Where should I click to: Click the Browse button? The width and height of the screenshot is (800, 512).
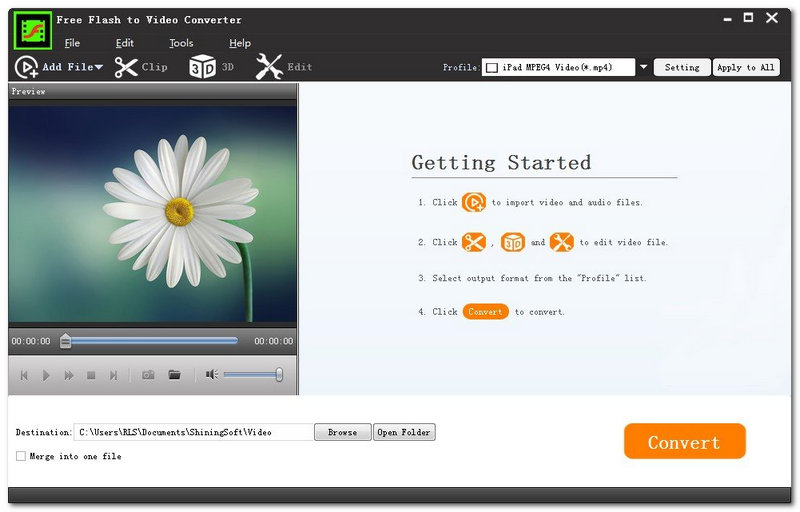pos(342,432)
